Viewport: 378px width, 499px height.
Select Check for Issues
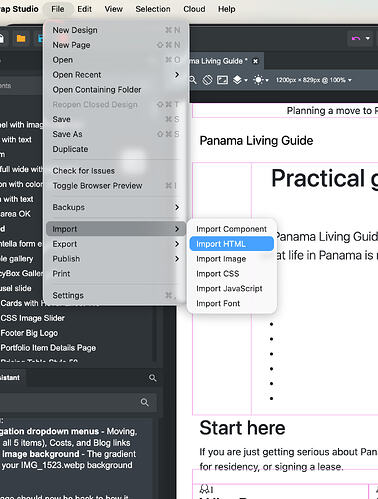[116, 171]
